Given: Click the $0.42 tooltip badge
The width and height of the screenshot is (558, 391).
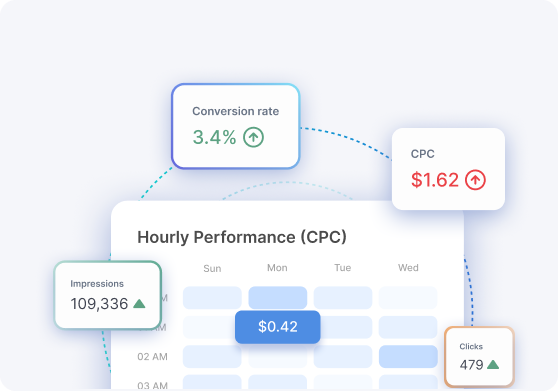Looking at the screenshot, I should click(x=278, y=327).
